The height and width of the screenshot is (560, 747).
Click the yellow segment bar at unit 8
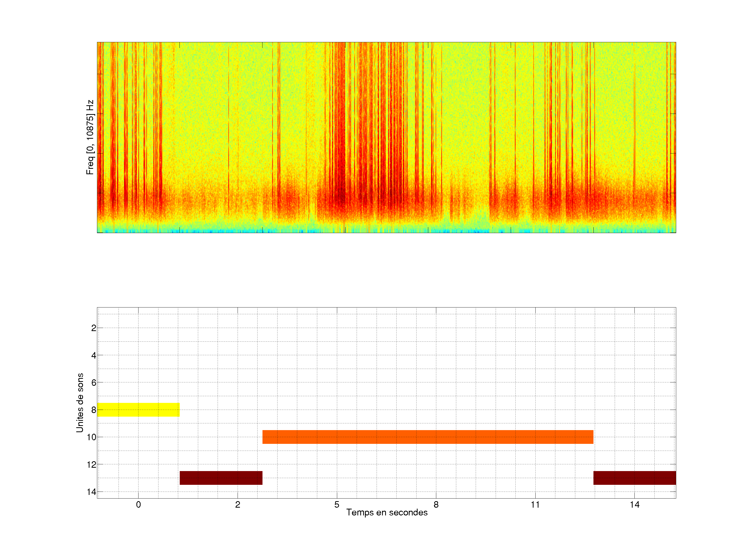coord(139,409)
